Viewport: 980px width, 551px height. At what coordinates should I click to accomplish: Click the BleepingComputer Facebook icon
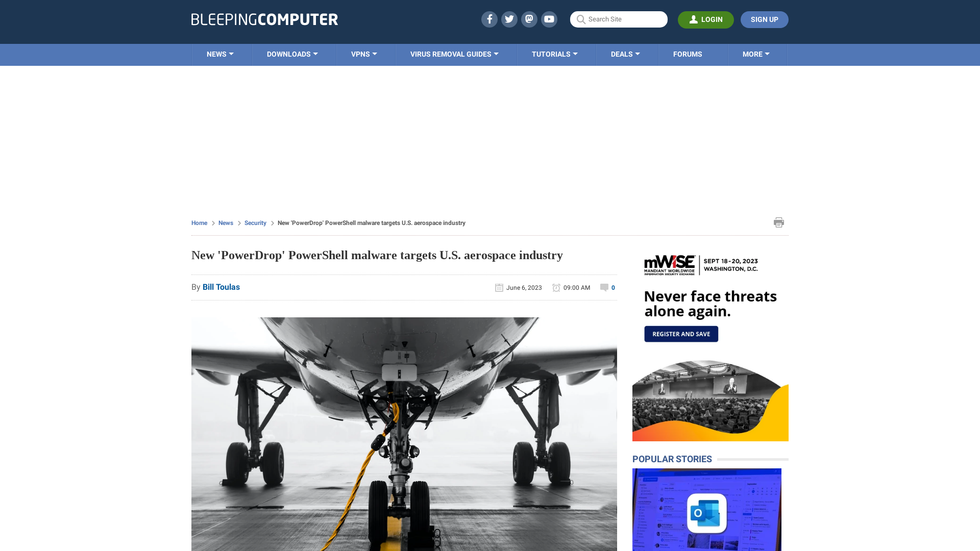click(x=489, y=19)
